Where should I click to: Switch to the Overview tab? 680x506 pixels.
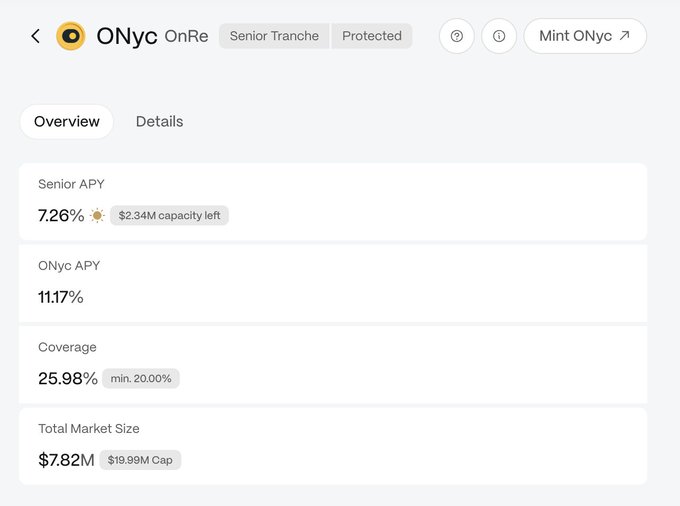[x=67, y=121]
